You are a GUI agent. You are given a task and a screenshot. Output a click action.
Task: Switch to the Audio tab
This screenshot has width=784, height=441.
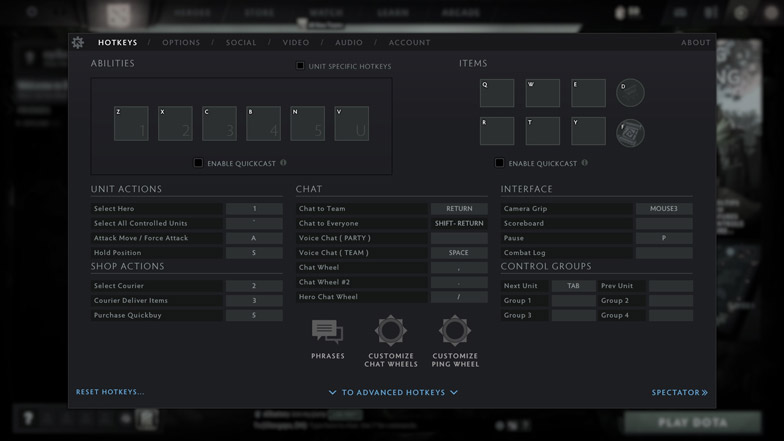pyautogui.click(x=349, y=42)
